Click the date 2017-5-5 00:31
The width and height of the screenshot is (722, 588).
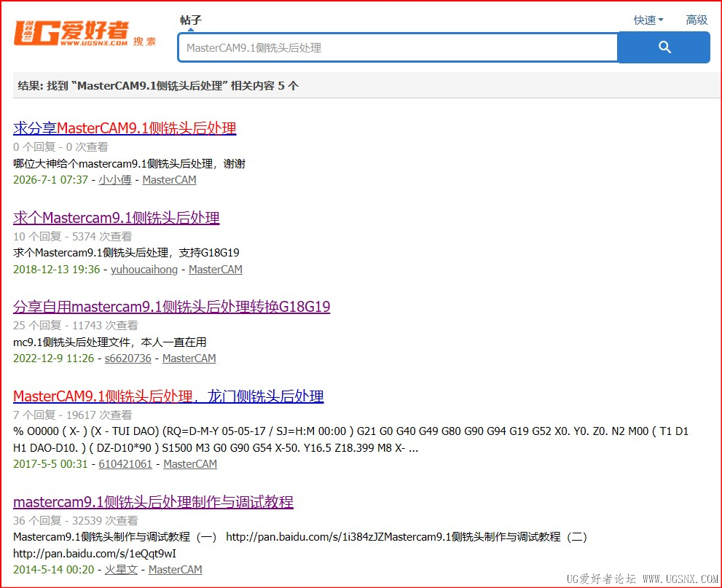click(51, 463)
